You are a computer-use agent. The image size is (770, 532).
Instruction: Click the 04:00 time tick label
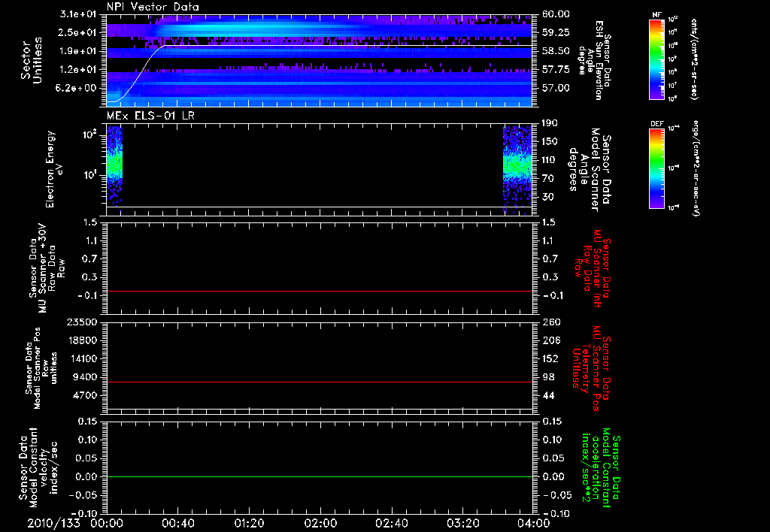point(534,523)
